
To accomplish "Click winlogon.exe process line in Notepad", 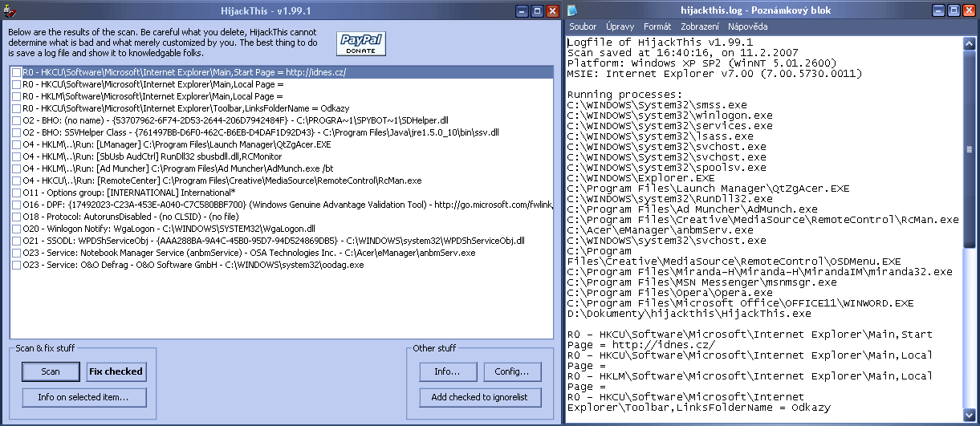I will [670, 115].
